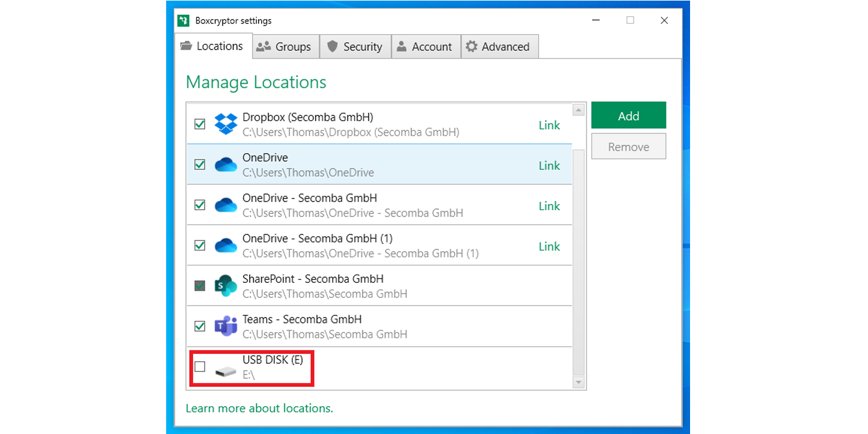
Task: Click the list scrollbar down arrow
Action: 578,383
